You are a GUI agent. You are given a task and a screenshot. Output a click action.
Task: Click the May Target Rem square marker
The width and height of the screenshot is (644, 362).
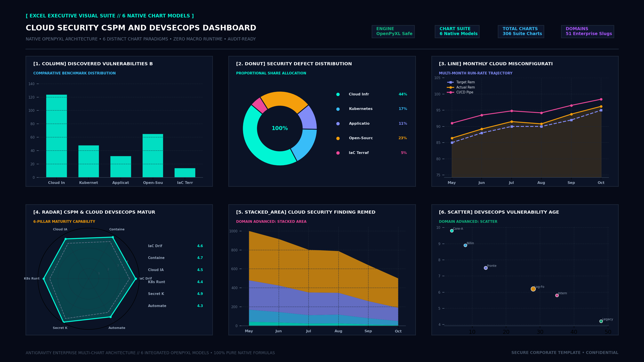coord(452,143)
